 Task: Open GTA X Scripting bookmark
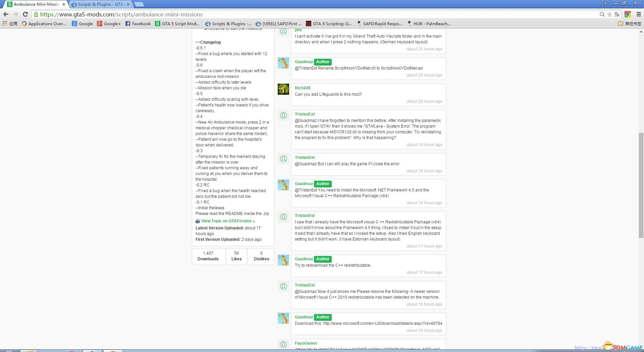329,24
